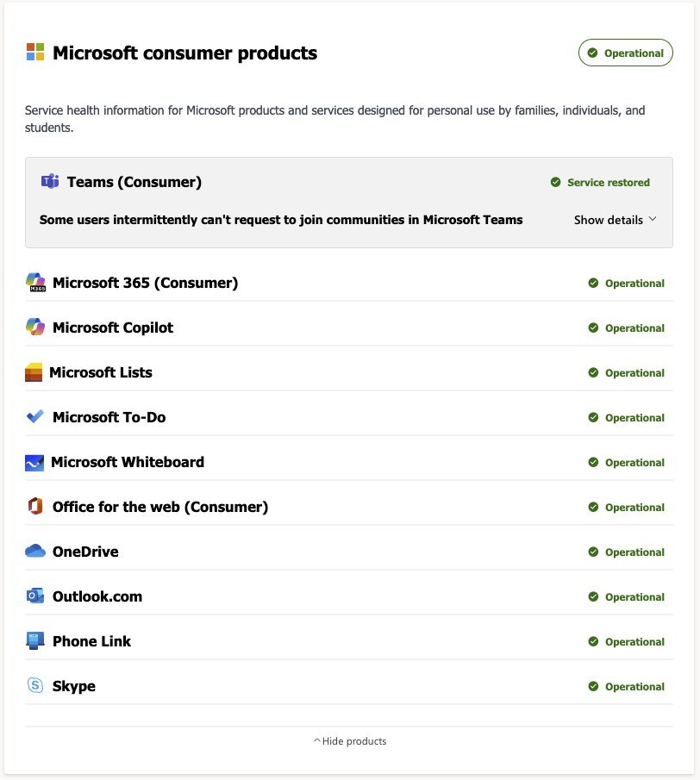Image resolution: width=700 pixels, height=780 pixels.
Task: Click the Operational text in the Office for the web row
Action: pyautogui.click(x=634, y=508)
